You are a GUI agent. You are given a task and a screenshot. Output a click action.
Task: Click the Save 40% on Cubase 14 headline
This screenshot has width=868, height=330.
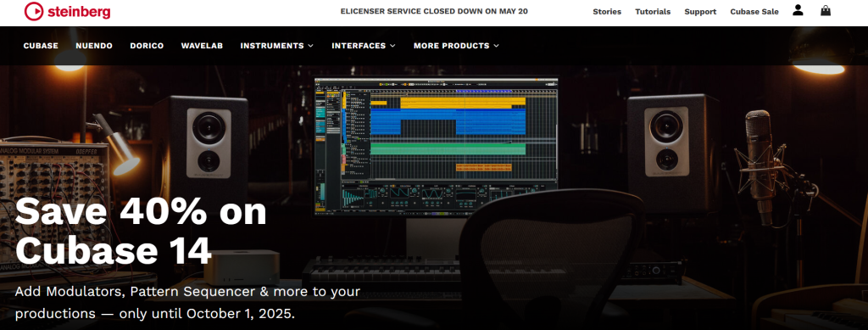[142, 231]
